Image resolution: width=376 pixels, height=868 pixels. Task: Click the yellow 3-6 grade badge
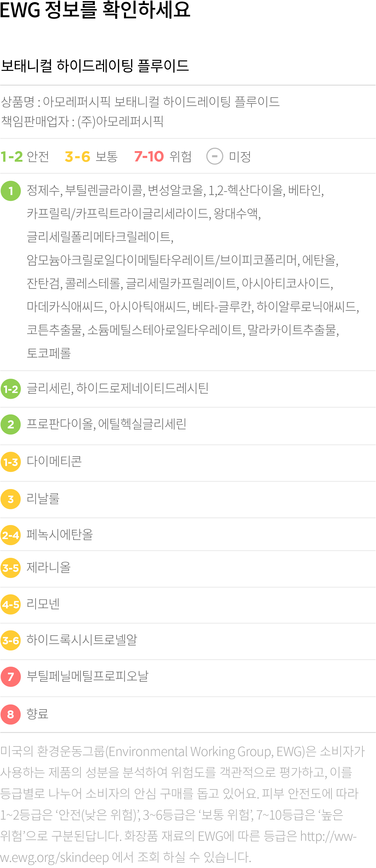(x=11, y=640)
